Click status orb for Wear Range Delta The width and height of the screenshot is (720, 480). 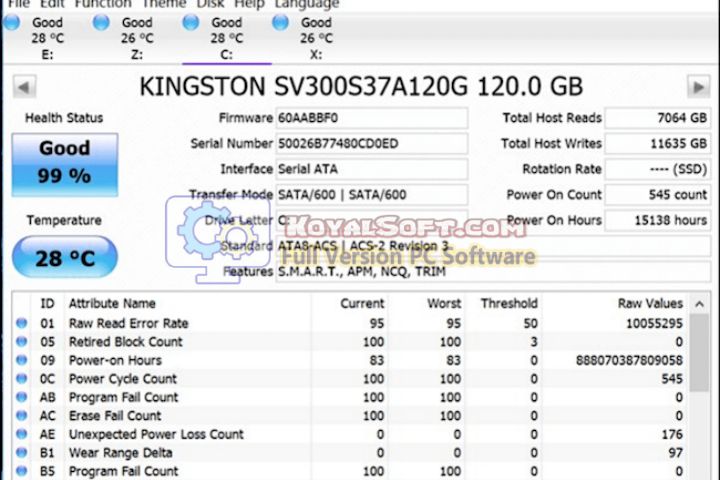pyautogui.click(x=22, y=453)
